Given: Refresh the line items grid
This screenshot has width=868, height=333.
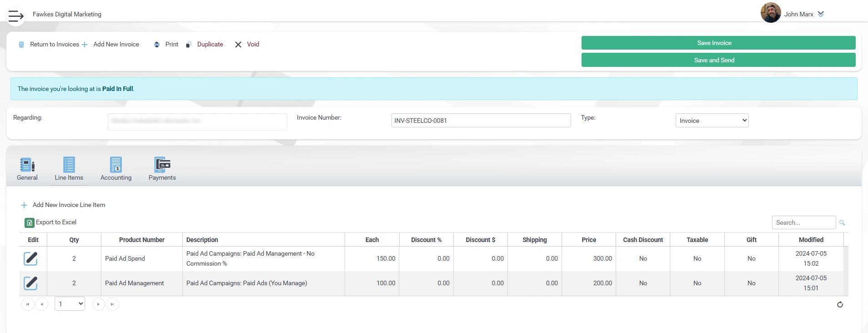Looking at the screenshot, I should click(x=840, y=304).
